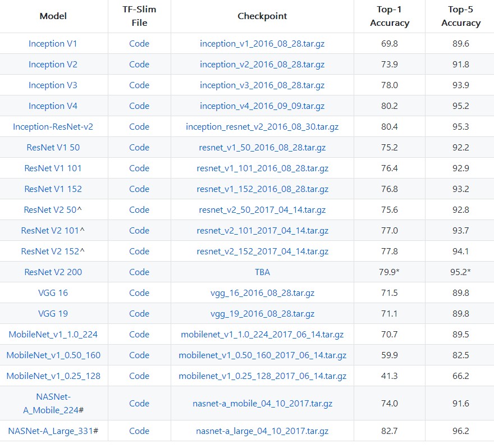The width and height of the screenshot is (494, 448).
Task: Download resnet_v1_101_2016_08_28.tar.gz checkpoint
Action: coord(263,168)
